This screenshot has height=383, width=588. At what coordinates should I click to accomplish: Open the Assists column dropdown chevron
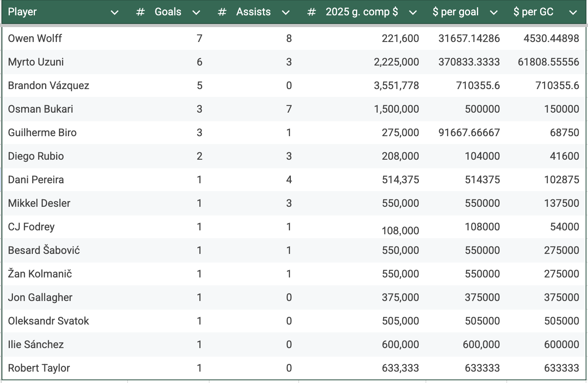point(286,13)
